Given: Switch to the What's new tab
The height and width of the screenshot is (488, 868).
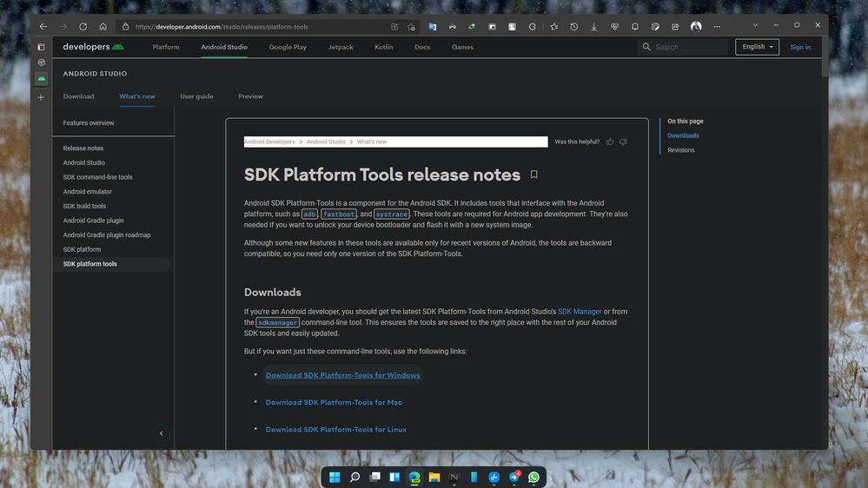Looking at the screenshot, I should 136,96.
